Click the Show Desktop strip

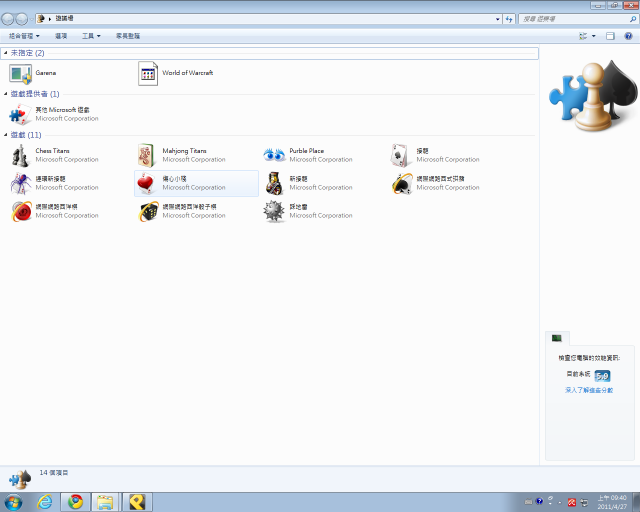[636, 502]
